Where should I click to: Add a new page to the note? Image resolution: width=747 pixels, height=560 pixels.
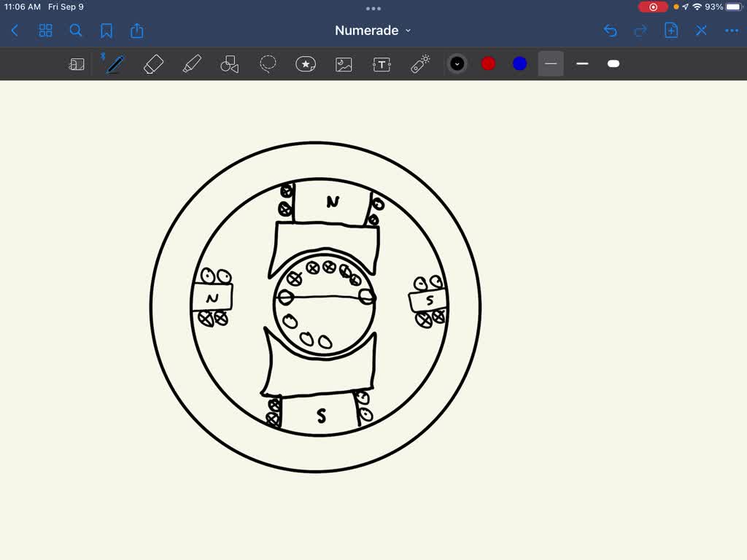coord(670,31)
